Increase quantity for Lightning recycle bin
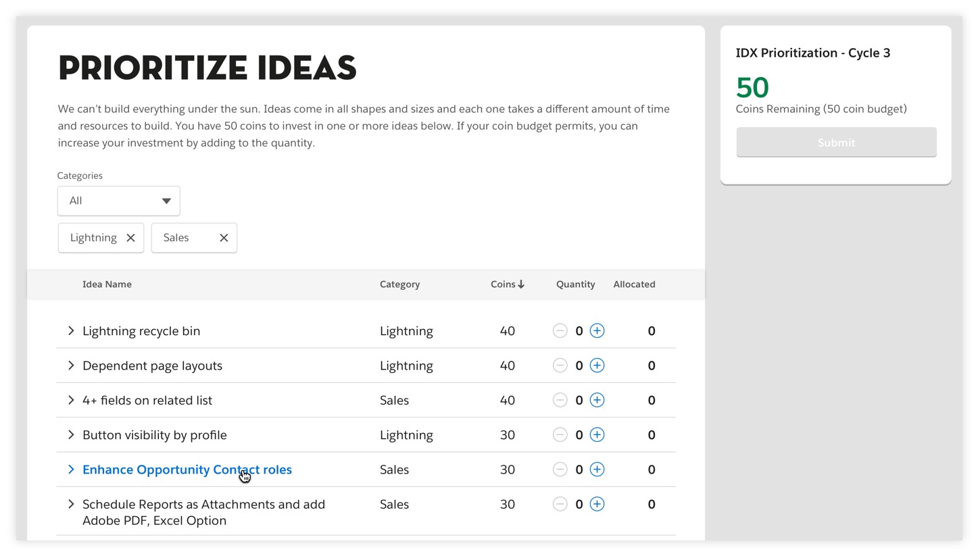The image size is (980, 558). (597, 331)
